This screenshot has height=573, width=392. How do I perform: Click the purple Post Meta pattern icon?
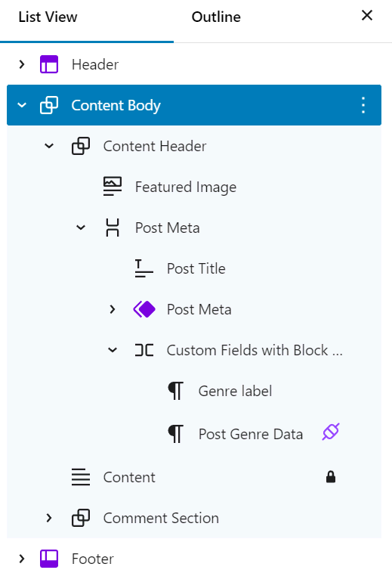click(144, 309)
